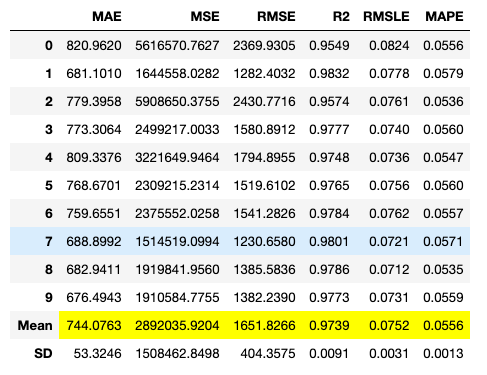487x375 pixels.
Task: Select row index 1 label
Action: click(x=49, y=73)
